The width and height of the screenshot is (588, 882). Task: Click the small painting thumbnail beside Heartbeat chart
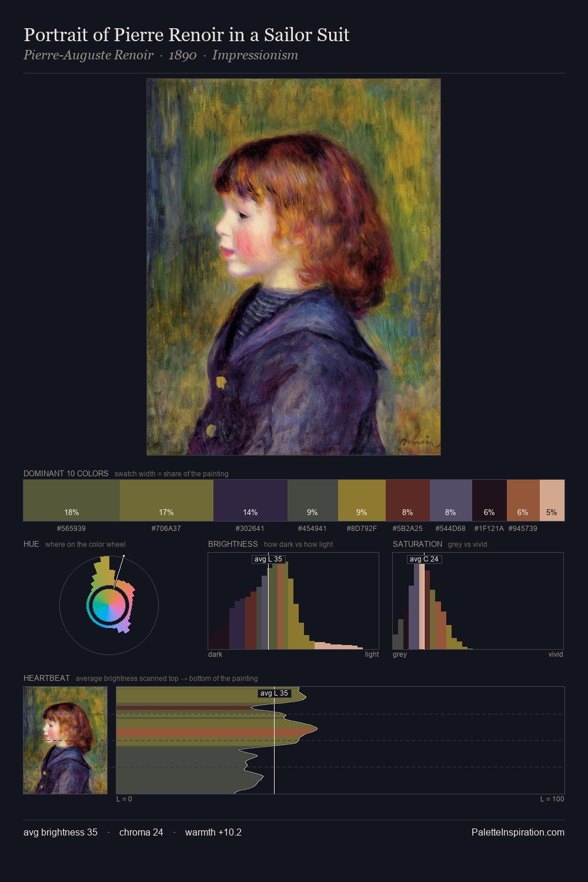click(x=65, y=740)
